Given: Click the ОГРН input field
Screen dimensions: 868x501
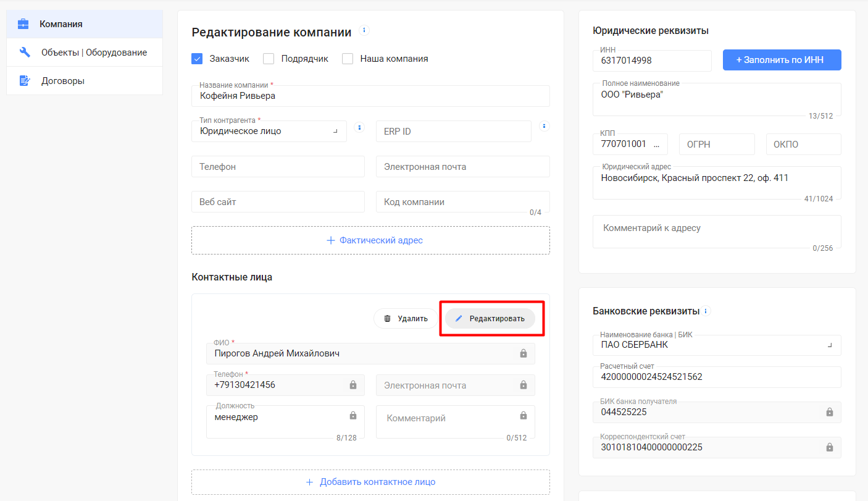Looking at the screenshot, I should pos(717,144).
